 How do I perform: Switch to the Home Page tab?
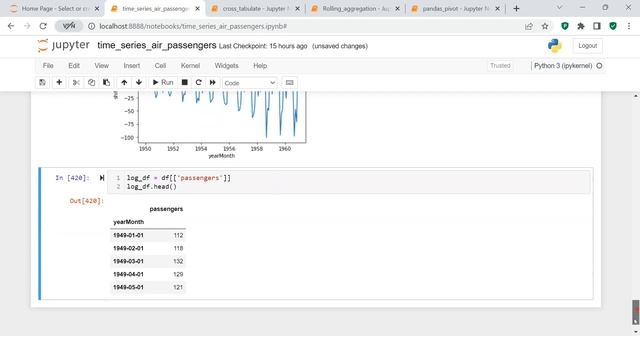pyautogui.click(x=55, y=9)
